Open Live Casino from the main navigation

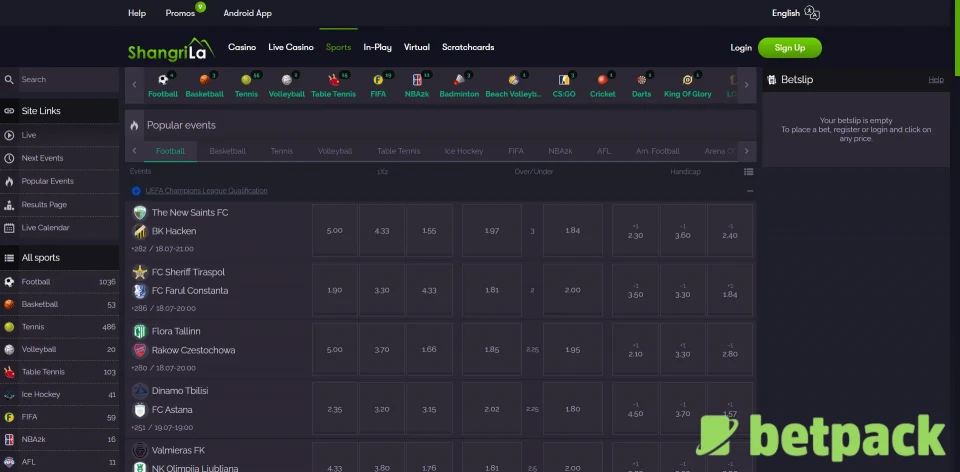point(290,47)
